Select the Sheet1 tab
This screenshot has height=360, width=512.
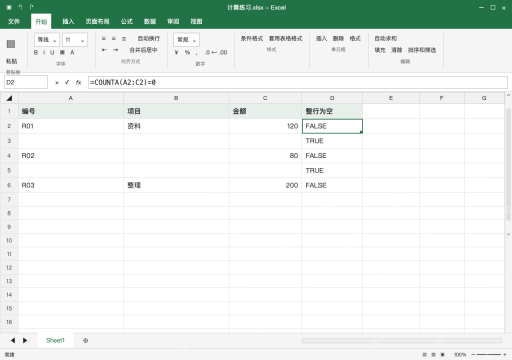55,340
